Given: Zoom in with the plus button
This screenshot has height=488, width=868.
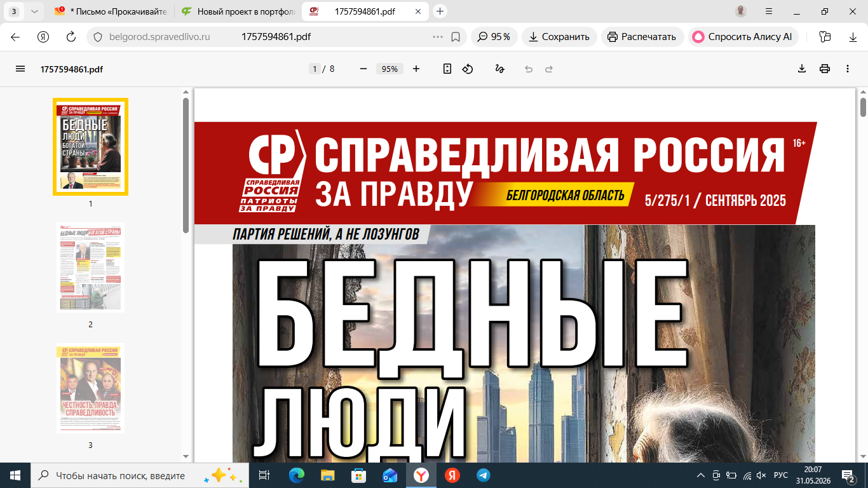Looking at the screenshot, I should (416, 69).
